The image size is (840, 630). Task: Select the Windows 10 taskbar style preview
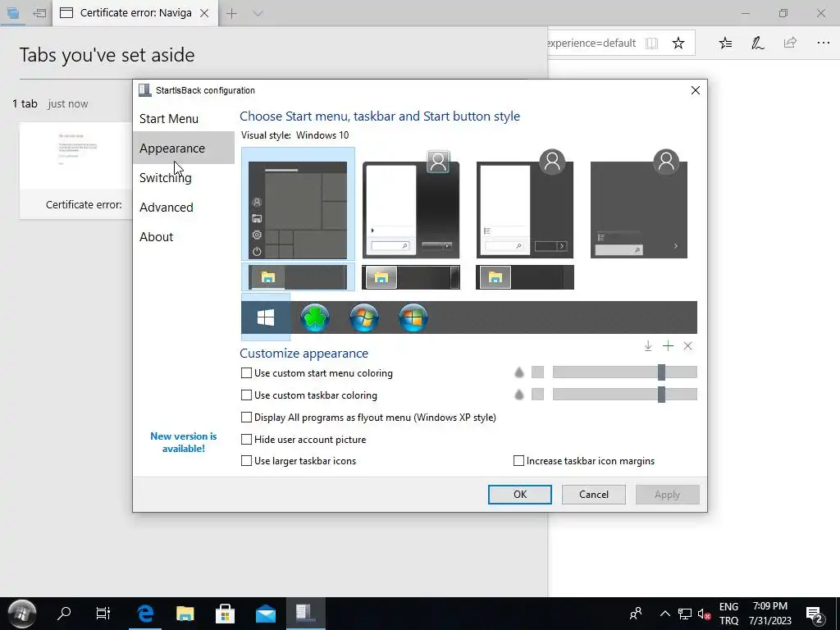(298, 277)
